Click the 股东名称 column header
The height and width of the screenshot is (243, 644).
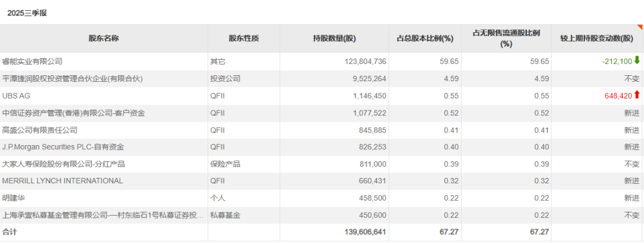[x=104, y=38]
